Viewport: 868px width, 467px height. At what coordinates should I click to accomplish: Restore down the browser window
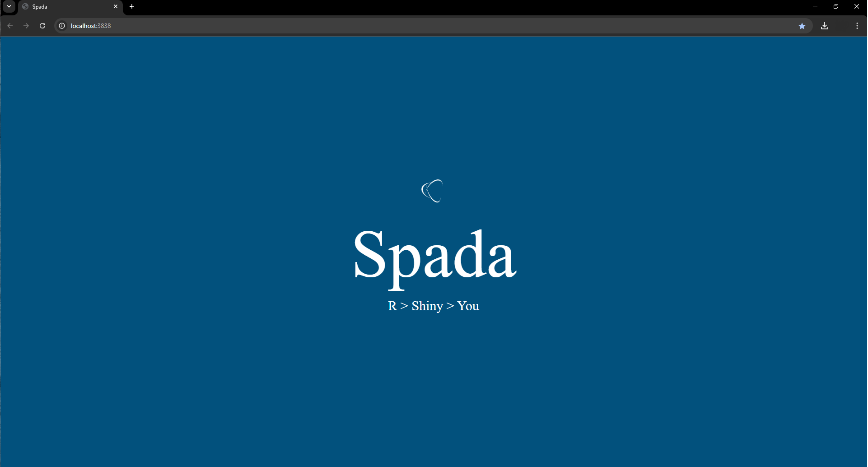click(x=836, y=6)
